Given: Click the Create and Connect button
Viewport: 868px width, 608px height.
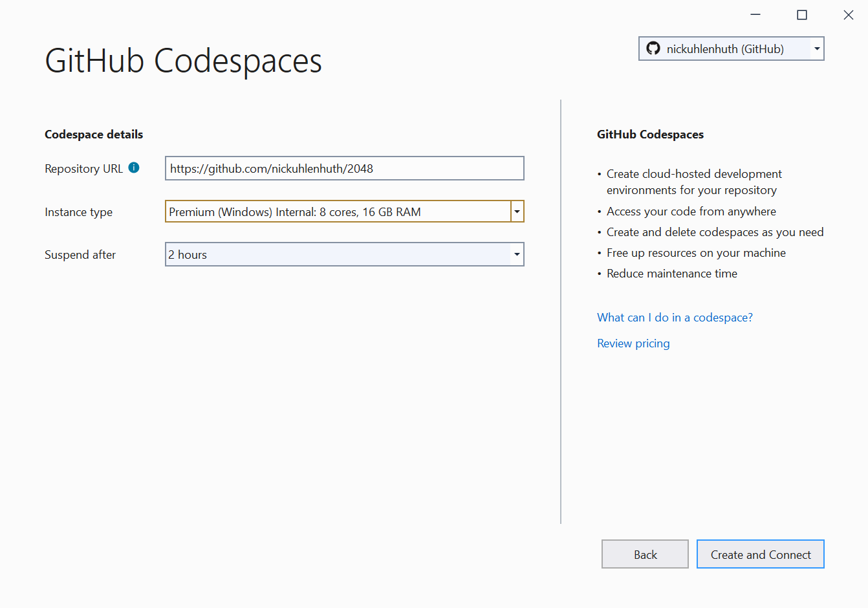Looking at the screenshot, I should [760, 554].
